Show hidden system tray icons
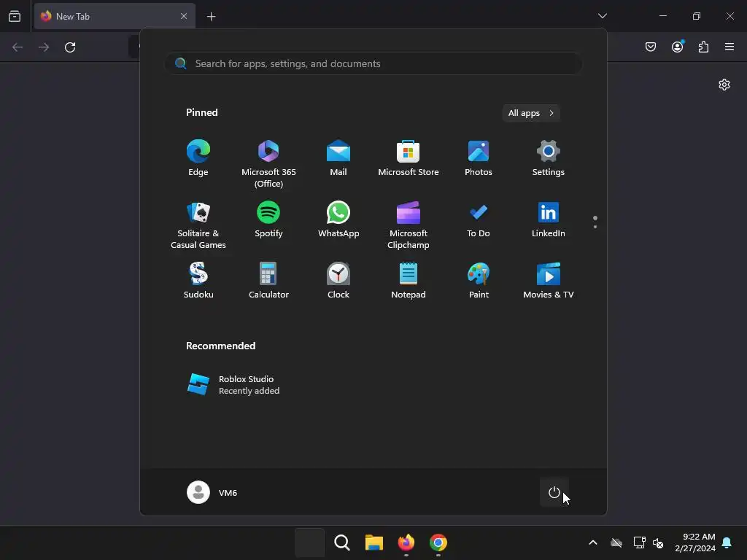Viewport: 747px width, 560px height. pos(593,542)
